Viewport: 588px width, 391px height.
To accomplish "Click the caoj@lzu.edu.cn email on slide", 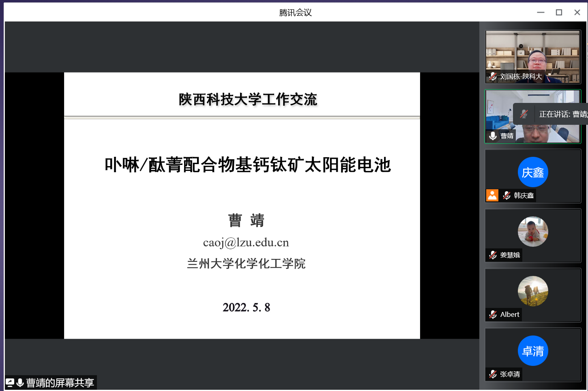I will [x=246, y=243].
